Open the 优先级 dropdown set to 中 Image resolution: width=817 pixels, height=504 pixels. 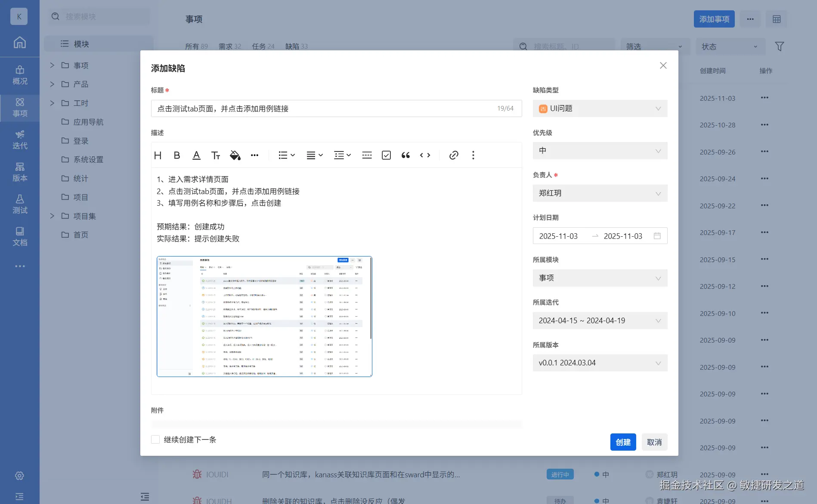pyautogui.click(x=600, y=151)
